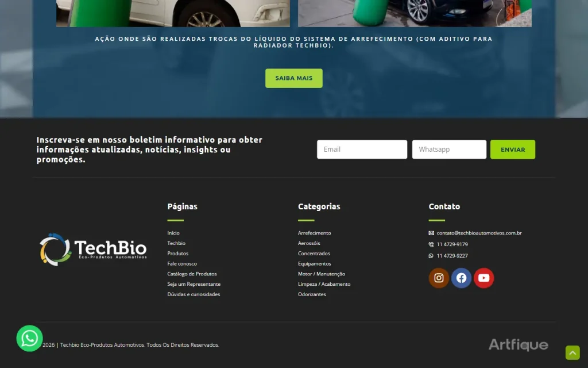This screenshot has height=368, width=588.
Task: Open the Aerossóis category link
Action: [309, 243]
